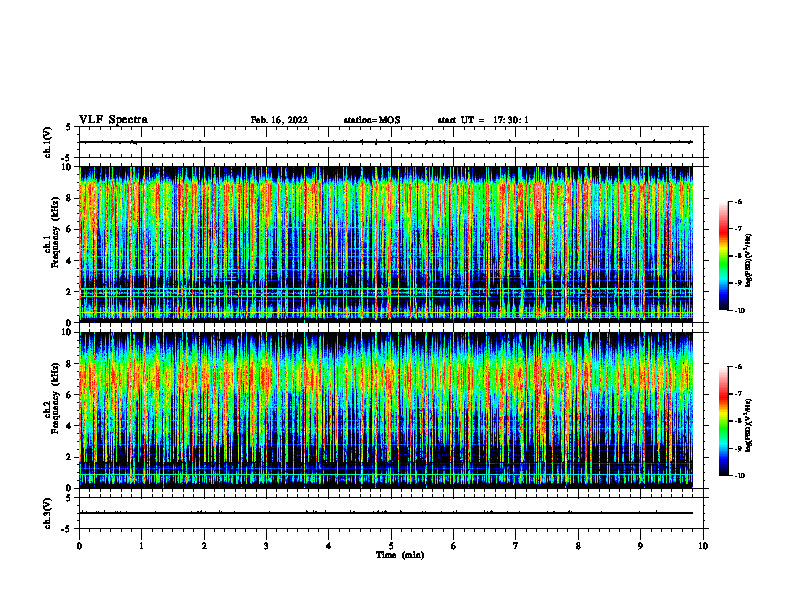Click the time axis tick label "10"
This screenshot has height=612, width=792.
[703, 546]
